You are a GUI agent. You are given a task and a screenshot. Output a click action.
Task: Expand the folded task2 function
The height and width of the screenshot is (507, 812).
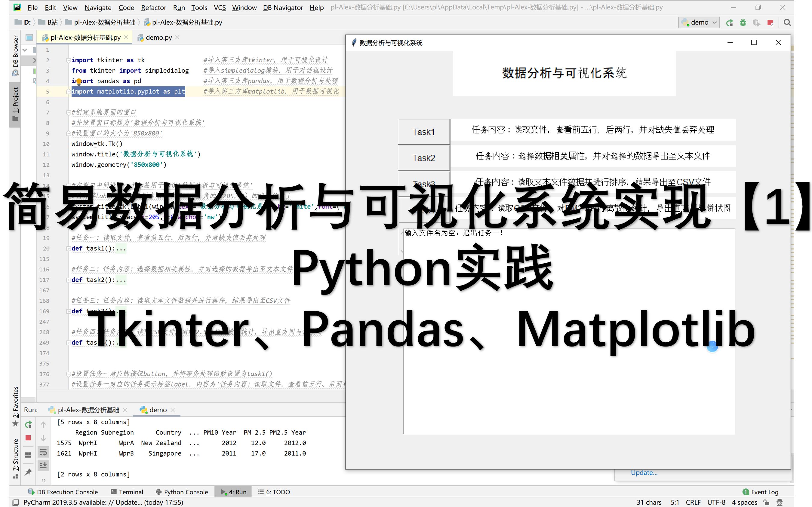click(x=69, y=280)
